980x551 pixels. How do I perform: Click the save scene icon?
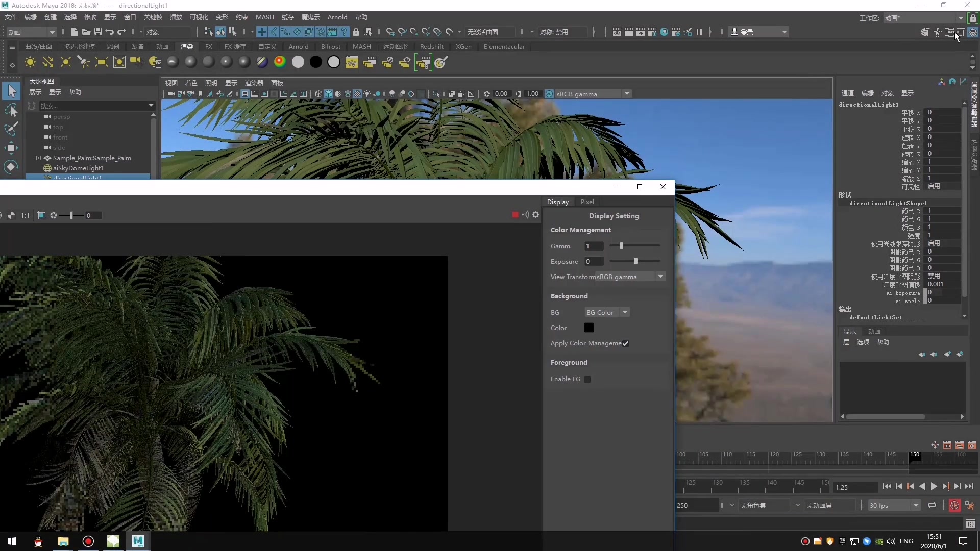[98, 32]
